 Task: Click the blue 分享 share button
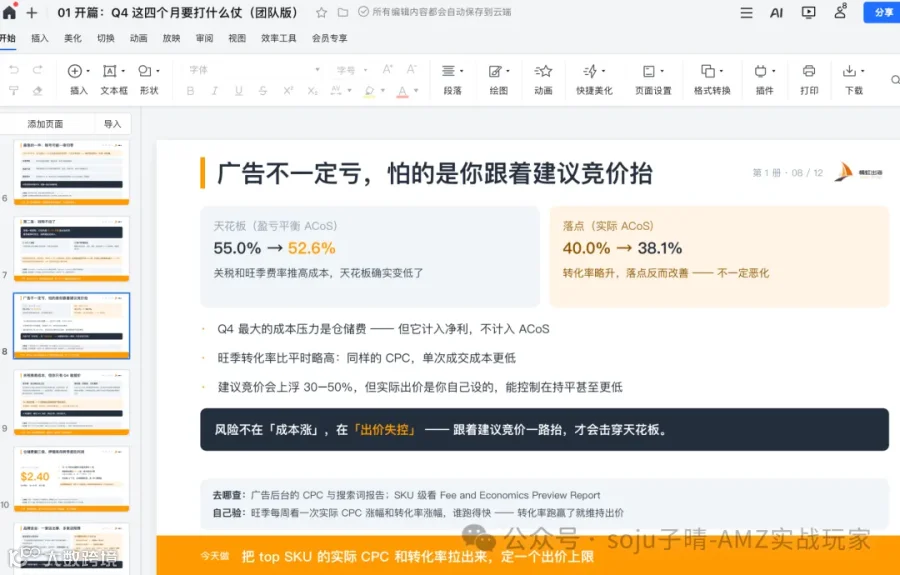(x=882, y=12)
